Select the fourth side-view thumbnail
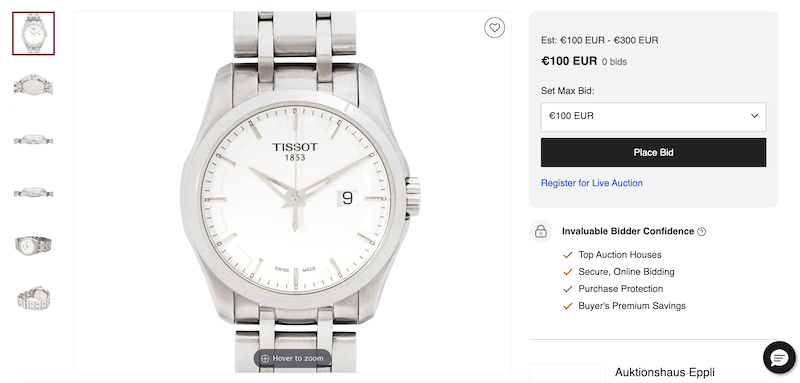The height and width of the screenshot is (383, 800). pos(34,192)
